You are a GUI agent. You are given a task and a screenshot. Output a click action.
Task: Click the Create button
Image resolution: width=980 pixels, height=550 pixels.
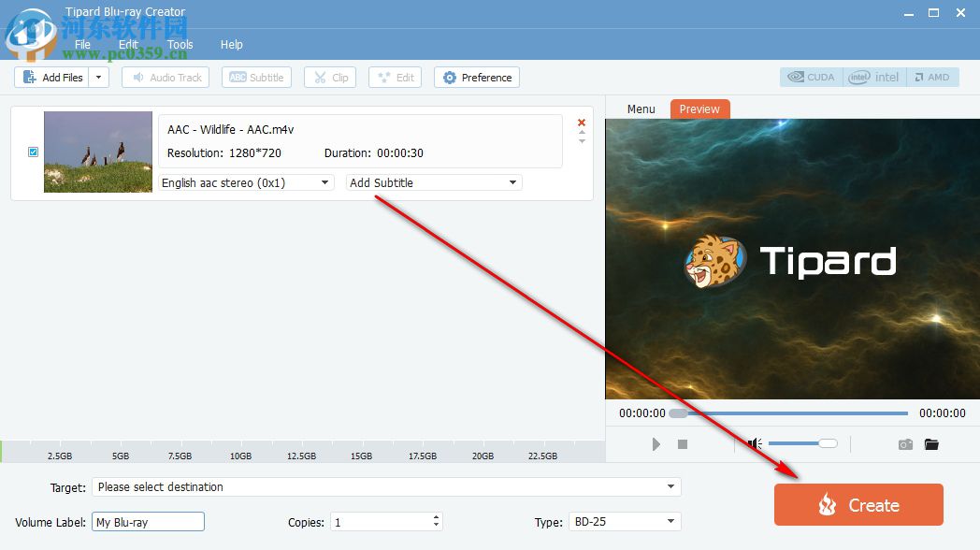coord(857,504)
